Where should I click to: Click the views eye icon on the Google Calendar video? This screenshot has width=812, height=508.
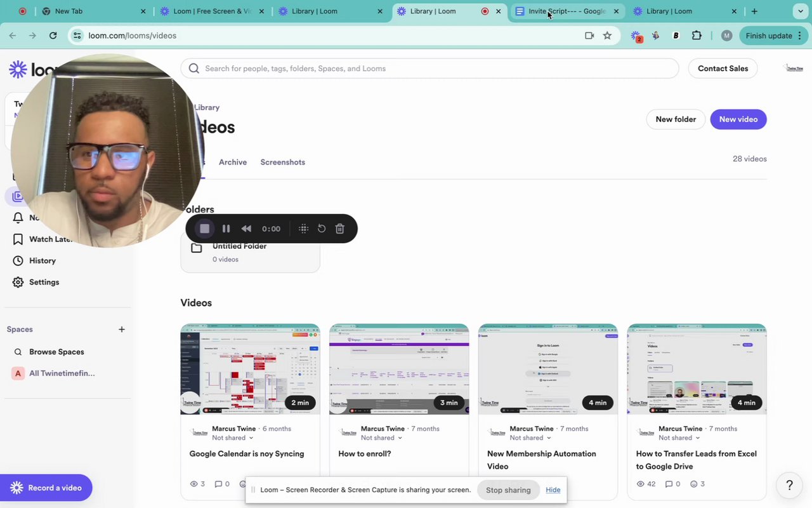pyautogui.click(x=194, y=484)
